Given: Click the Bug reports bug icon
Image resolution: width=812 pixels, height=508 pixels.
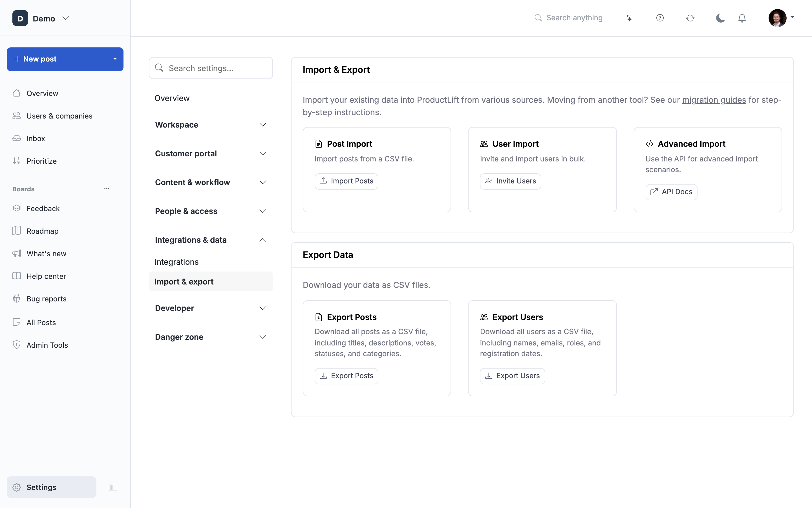Looking at the screenshot, I should pos(17,298).
